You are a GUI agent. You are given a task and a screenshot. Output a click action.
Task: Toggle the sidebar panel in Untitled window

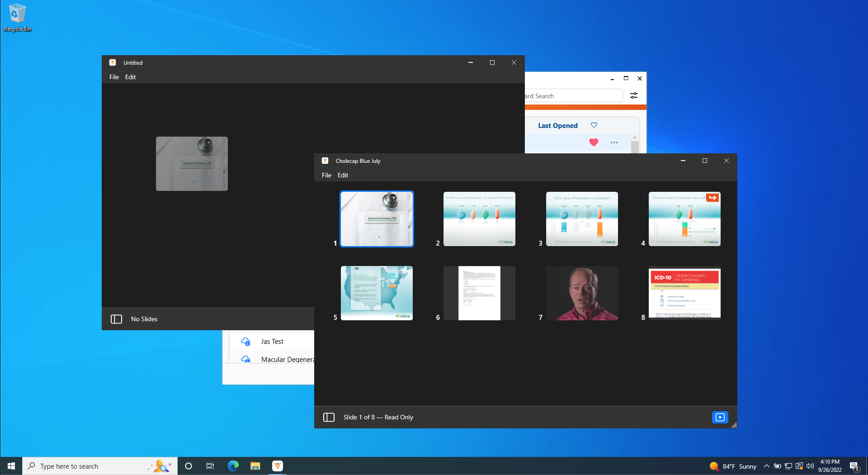coord(116,319)
